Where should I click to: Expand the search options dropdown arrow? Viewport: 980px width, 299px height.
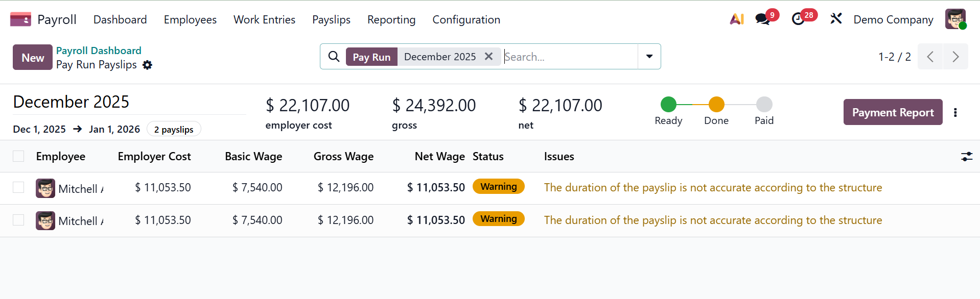tap(649, 57)
